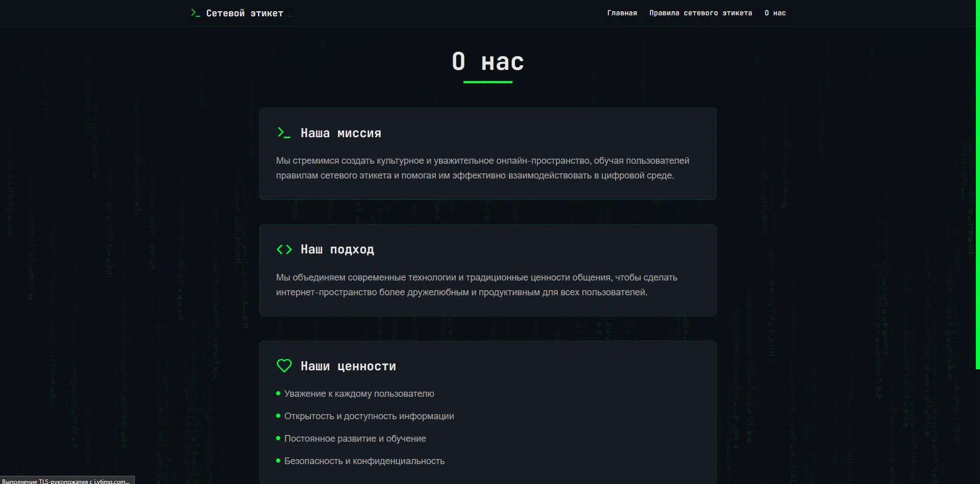Click the green bullet before Уважение к каждому пользователю
The height and width of the screenshot is (484, 980).
(x=278, y=393)
